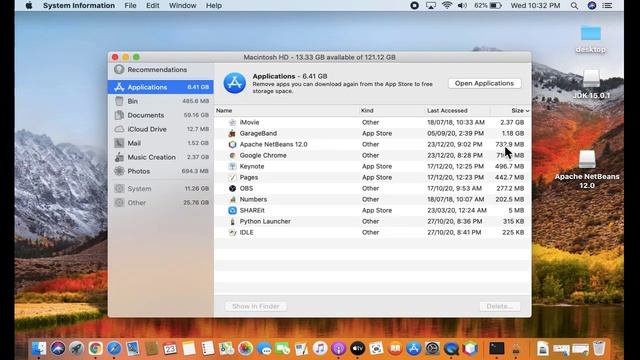Open the Bin category in sidebar
The height and width of the screenshot is (360, 640).
click(x=160, y=101)
